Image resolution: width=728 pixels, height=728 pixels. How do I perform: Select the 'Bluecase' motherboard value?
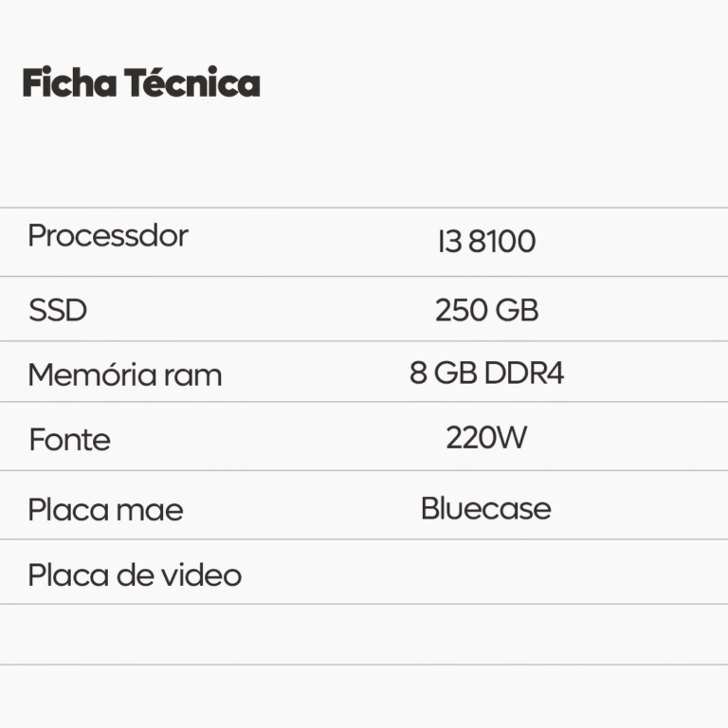[485, 508]
